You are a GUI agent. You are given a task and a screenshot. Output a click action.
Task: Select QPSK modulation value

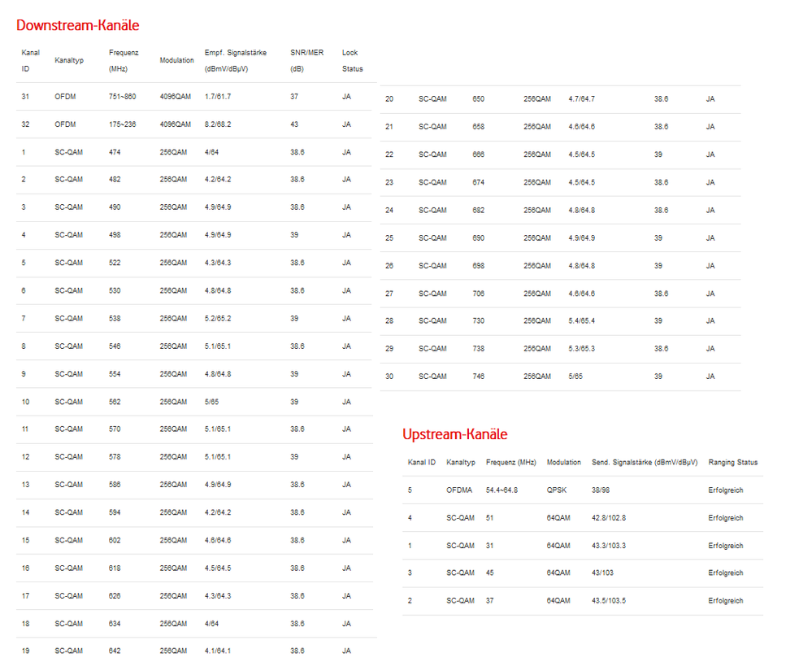557,490
